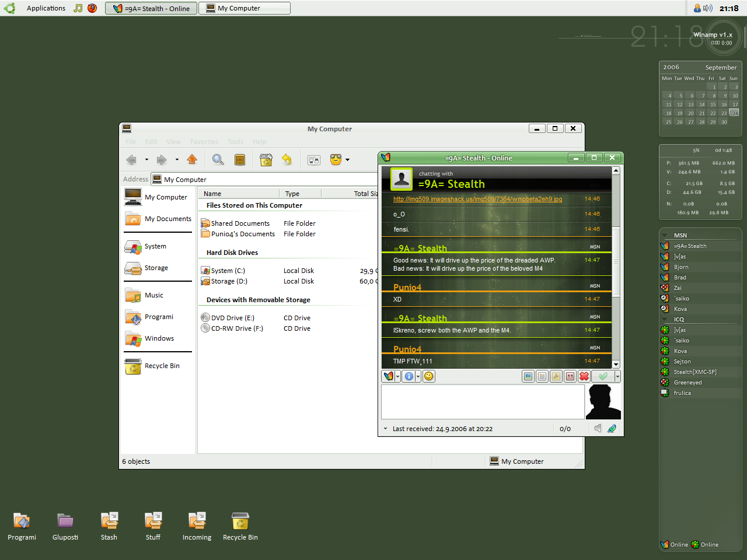
Task: Click the chat message input field
Action: tap(483, 402)
